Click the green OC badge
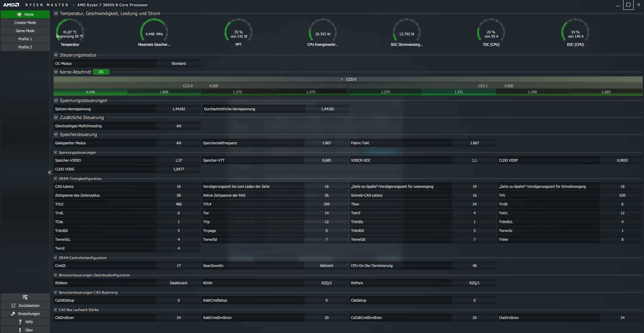 click(x=101, y=72)
